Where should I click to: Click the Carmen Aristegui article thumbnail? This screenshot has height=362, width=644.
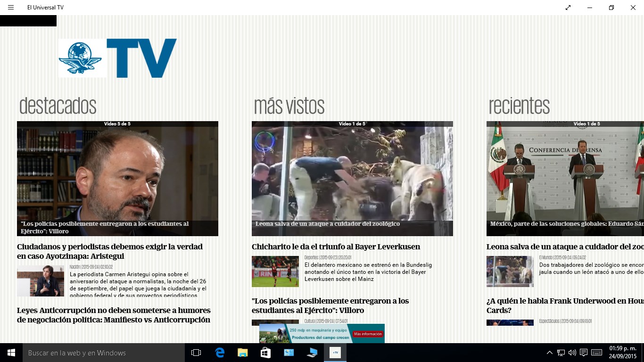click(x=41, y=281)
